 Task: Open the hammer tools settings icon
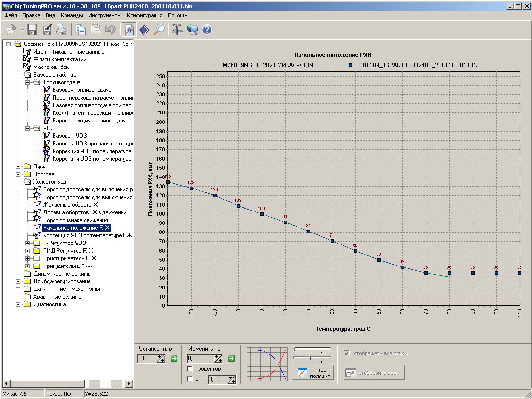pyautogui.click(x=177, y=30)
